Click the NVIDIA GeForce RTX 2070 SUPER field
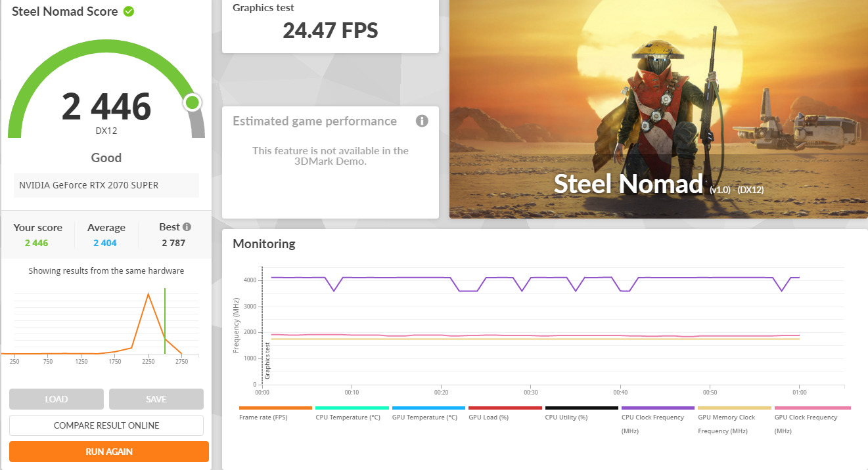This screenshot has height=470, width=868. pos(106,185)
